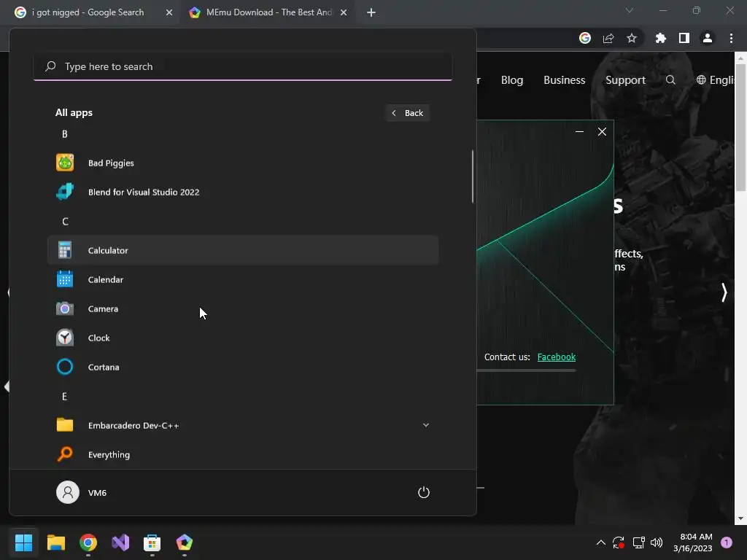
Task: Launch the Camera app
Action: [x=242, y=308]
